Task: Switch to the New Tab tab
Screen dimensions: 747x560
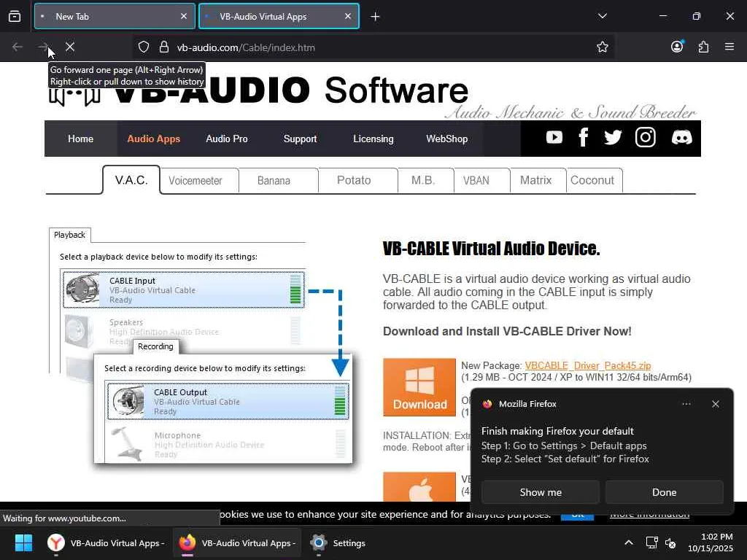Action: pos(115,16)
